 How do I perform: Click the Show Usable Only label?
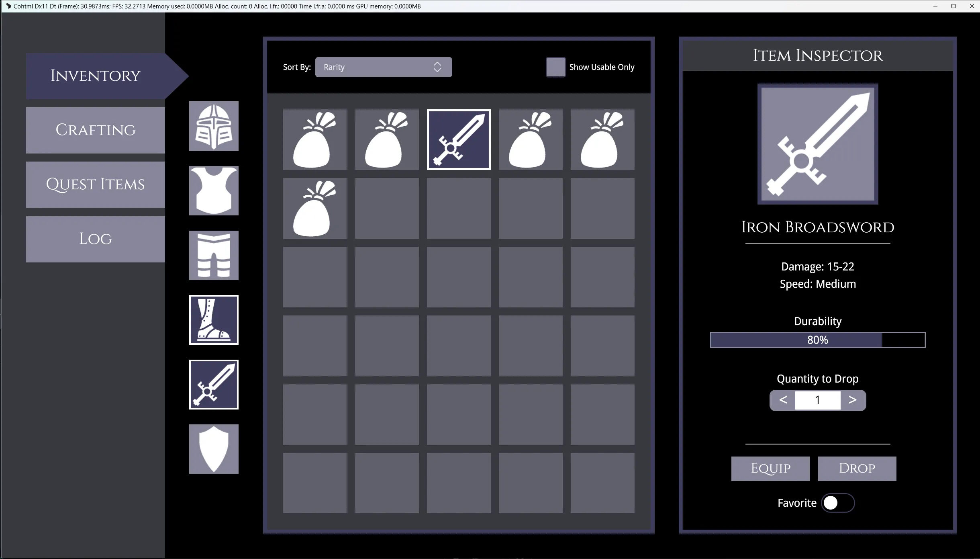coord(602,67)
